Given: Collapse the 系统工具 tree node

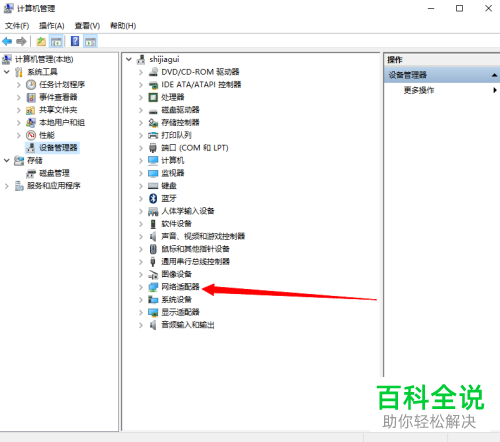Looking at the screenshot, I should [7, 72].
